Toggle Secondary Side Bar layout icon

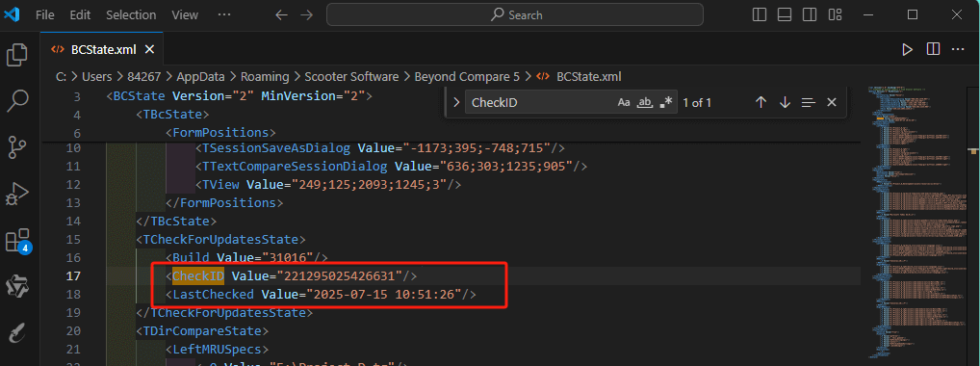[x=810, y=14]
